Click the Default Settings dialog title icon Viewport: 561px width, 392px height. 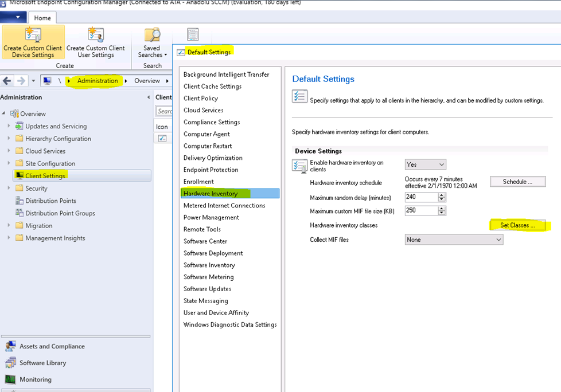coord(181,53)
